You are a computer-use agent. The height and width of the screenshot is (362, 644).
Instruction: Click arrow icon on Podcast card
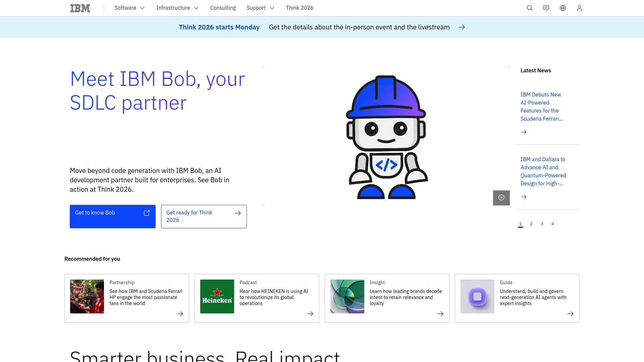pos(310,314)
